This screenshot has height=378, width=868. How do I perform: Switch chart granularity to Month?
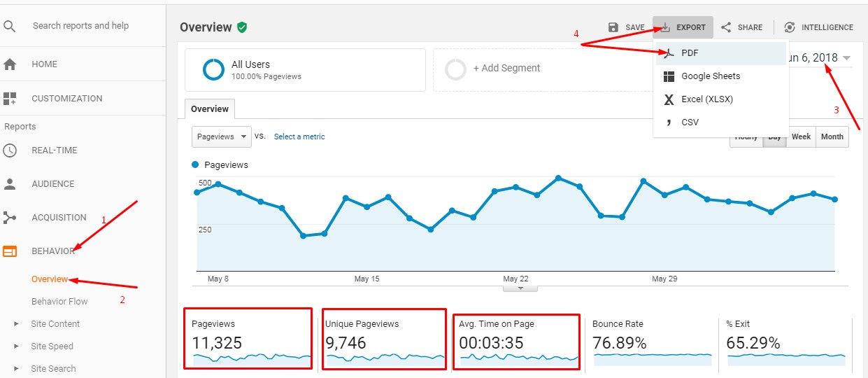(x=832, y=136)
